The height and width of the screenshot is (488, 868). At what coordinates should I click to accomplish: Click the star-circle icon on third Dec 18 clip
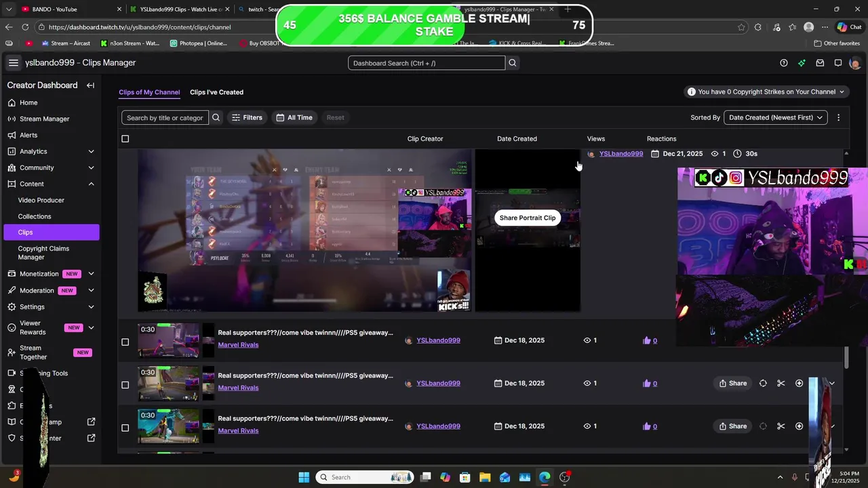799,426
